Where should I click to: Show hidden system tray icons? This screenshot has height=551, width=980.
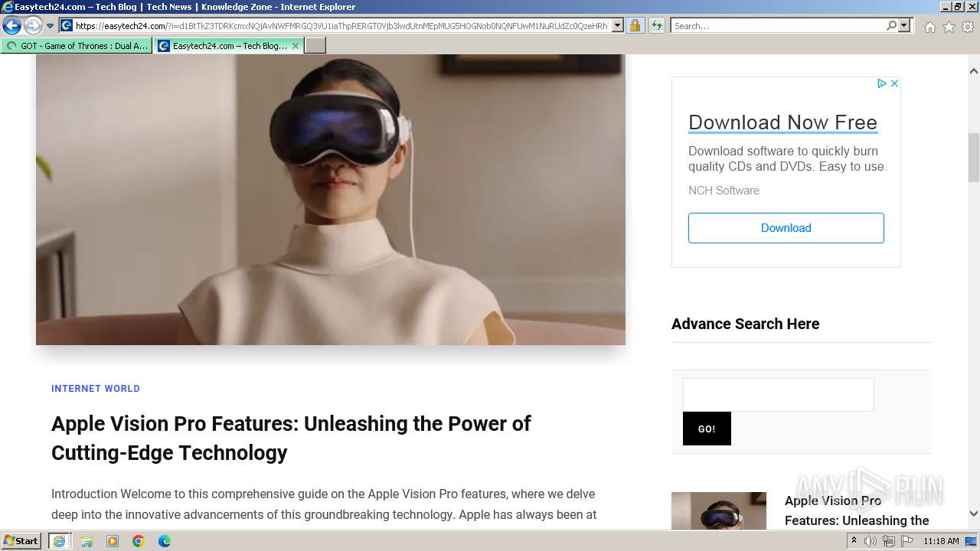point(854,541)
